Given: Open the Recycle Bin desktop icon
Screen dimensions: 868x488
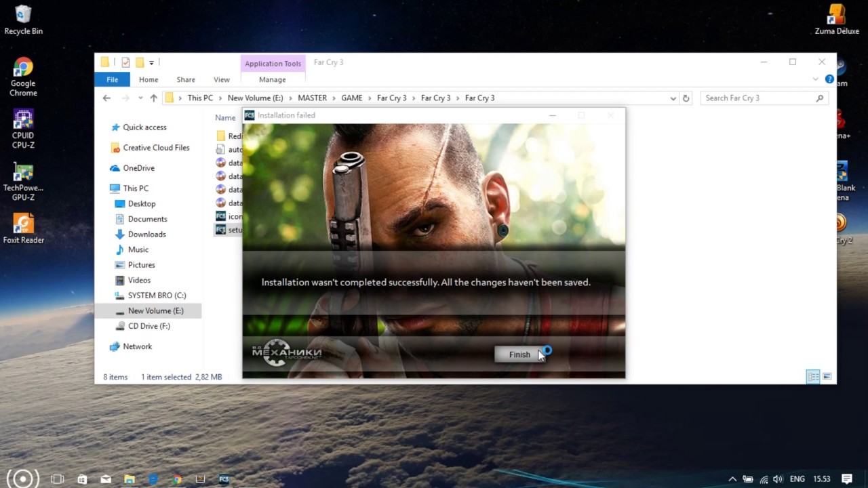Looking at the screenshot, I should 23,20.
